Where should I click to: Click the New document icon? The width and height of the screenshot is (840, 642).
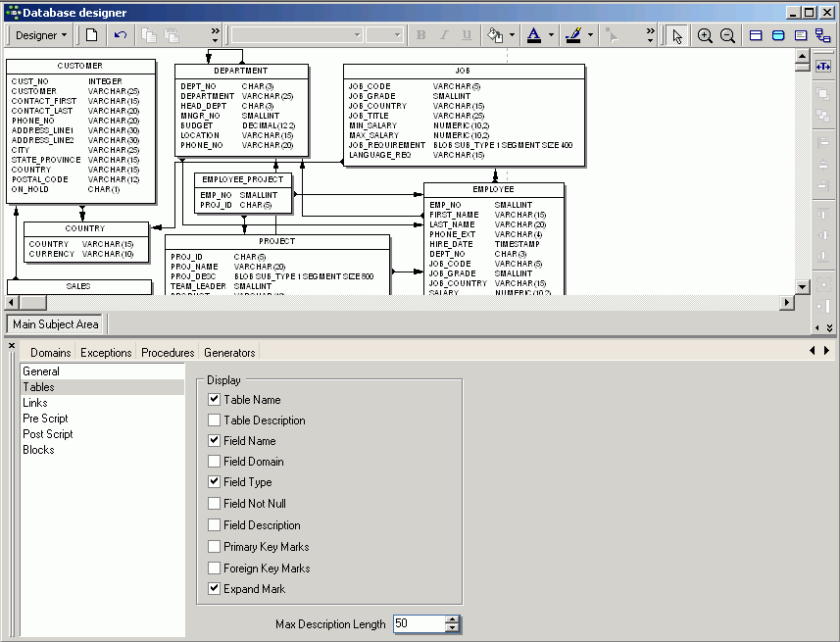tap(92, 35)
